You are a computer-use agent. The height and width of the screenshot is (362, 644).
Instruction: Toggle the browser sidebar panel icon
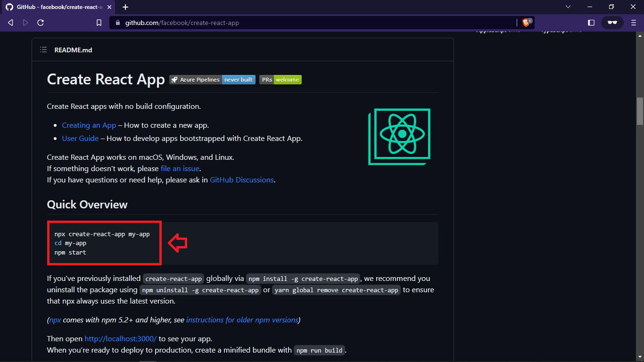591,23
